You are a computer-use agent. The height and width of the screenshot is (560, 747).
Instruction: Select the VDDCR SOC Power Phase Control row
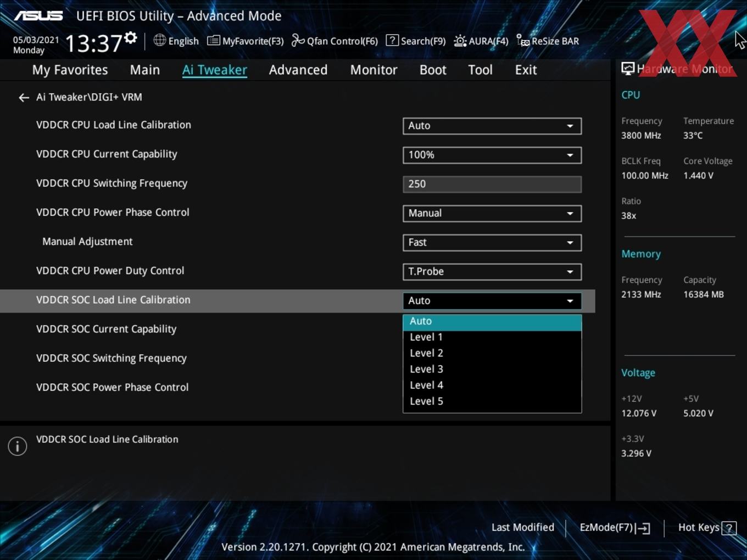(112, 387)
